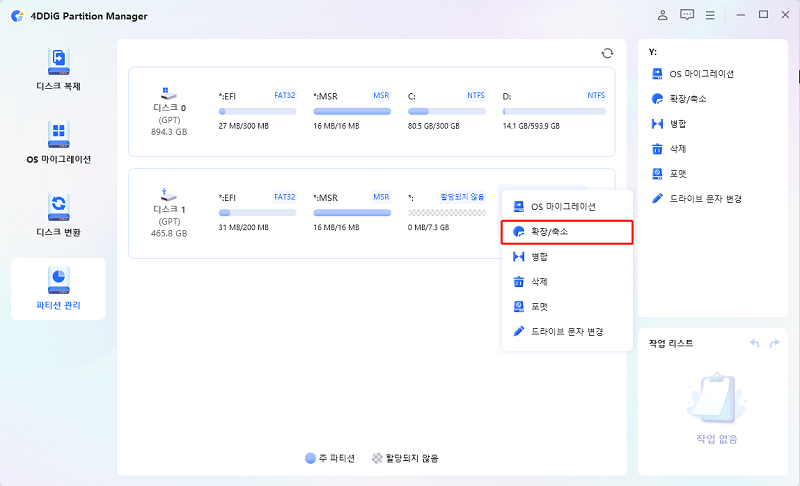Viewport: 800px width, 486px height.
Task: Open the user account icon
Action: click(x=662, y=15)
